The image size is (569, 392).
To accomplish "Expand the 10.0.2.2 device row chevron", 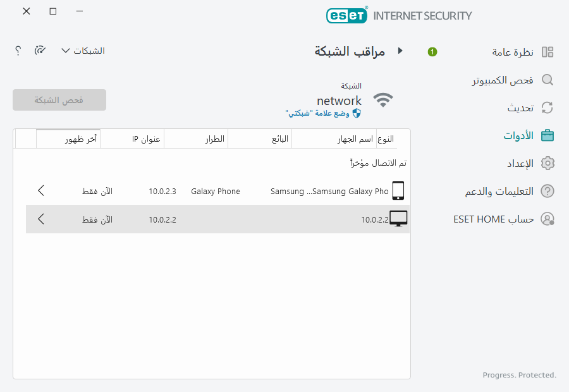I will (41, 219).
